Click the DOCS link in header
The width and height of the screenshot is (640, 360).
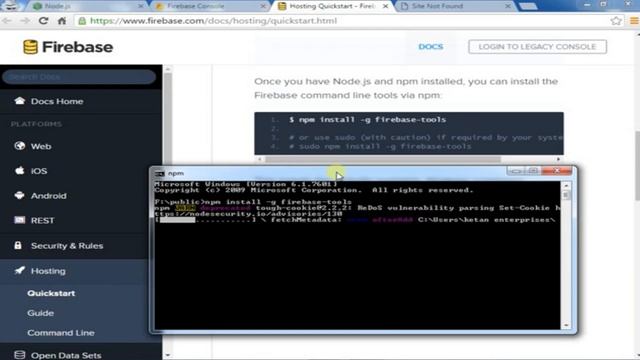pyautogui.click(x=431, y=47)
